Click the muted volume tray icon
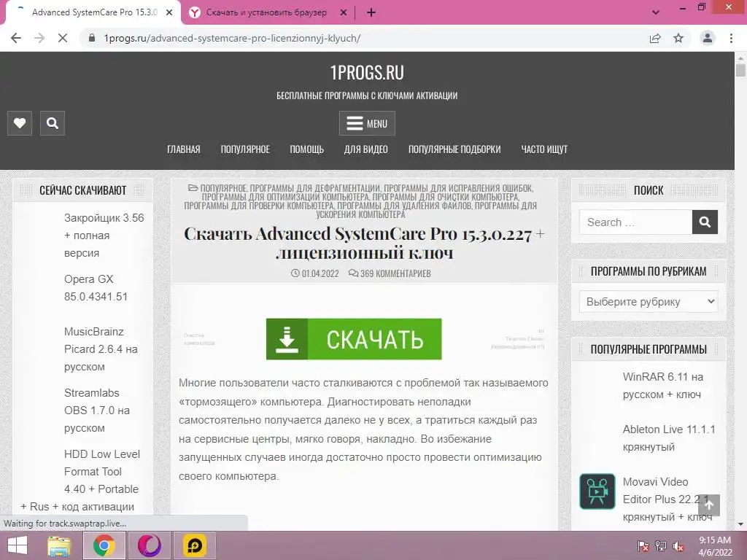This screenshot has width=747, height=560. tap(678, 546)
